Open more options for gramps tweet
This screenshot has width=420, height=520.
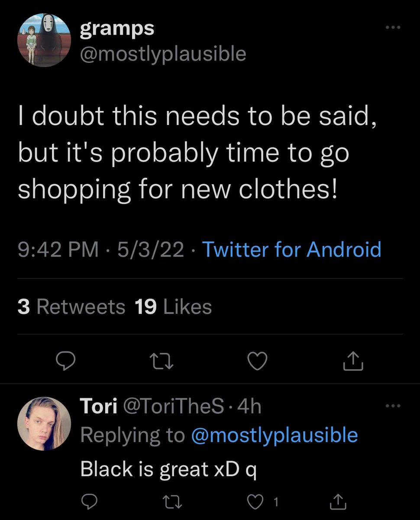(x=393, y=27)
